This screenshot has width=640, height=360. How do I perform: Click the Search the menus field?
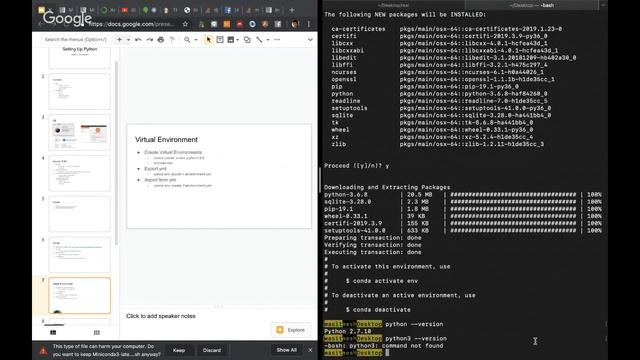(76, 40)
